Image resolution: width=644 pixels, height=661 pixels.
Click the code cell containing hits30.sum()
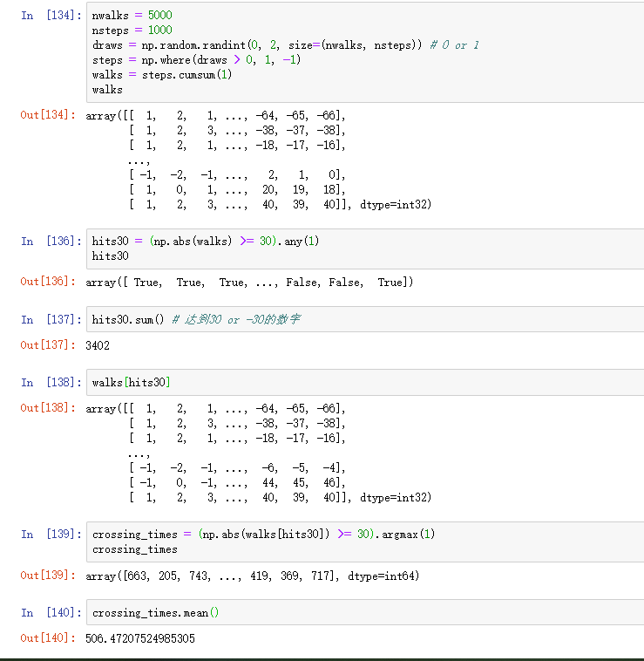coord(365,319)
